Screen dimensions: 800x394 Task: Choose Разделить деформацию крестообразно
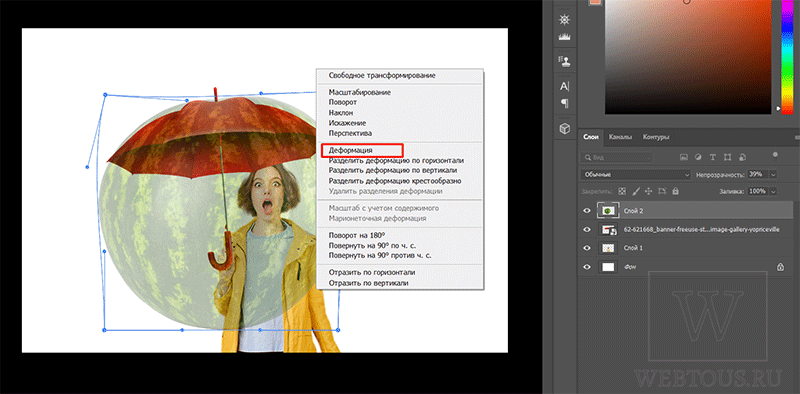pyautogui.click(x=395, y=181)
